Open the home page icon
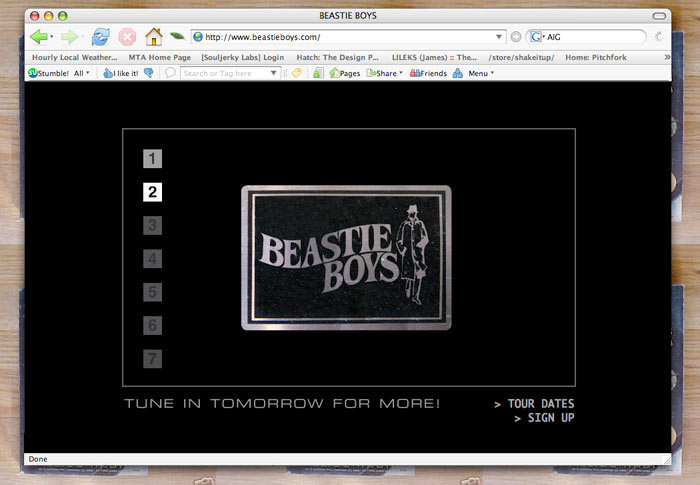The width and height of the screenshot is (700, 485). click(154, 37)
